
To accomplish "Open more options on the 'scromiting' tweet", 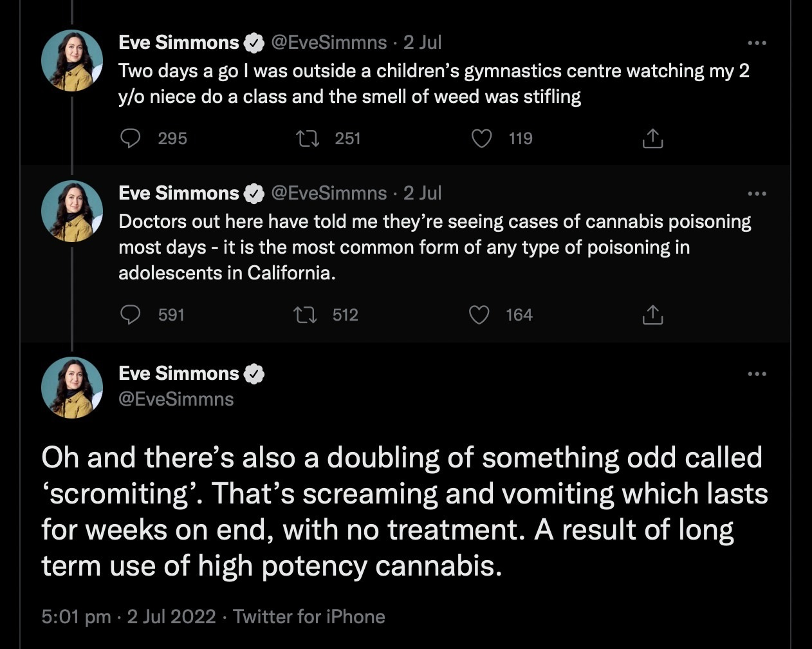I will pos(757,374).
